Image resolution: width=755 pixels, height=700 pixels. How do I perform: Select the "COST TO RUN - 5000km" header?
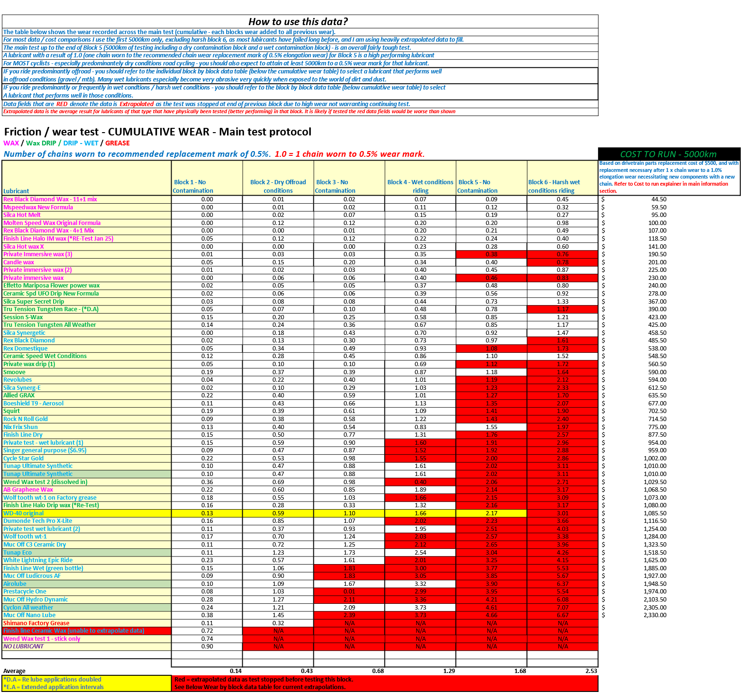click(x=668, y=154)
